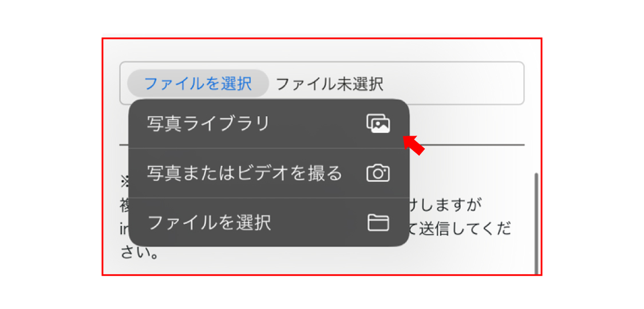Viewport: 644px width, 309px height.
Task: Select 写真ライブラリ from the popup menu
Action: click(269, 124)
